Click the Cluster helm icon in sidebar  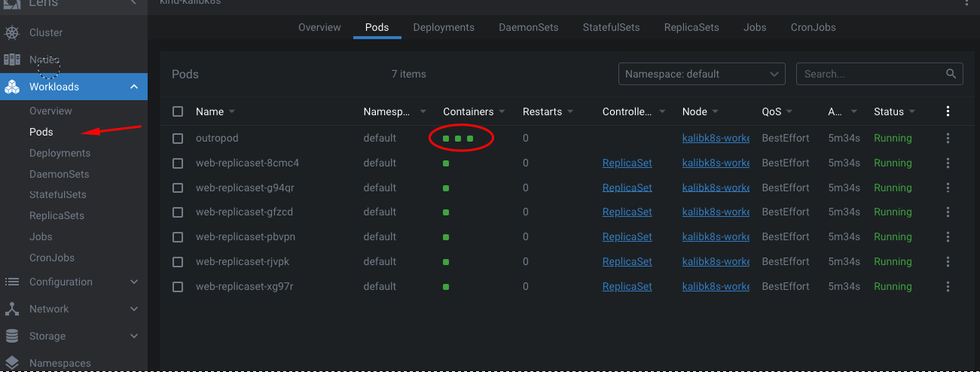click(12, 32)
